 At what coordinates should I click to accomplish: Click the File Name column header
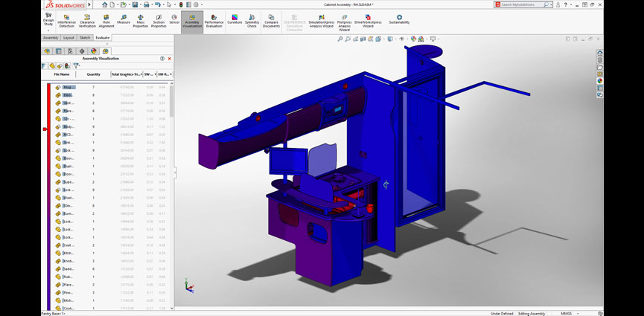(x=62, y=74)
